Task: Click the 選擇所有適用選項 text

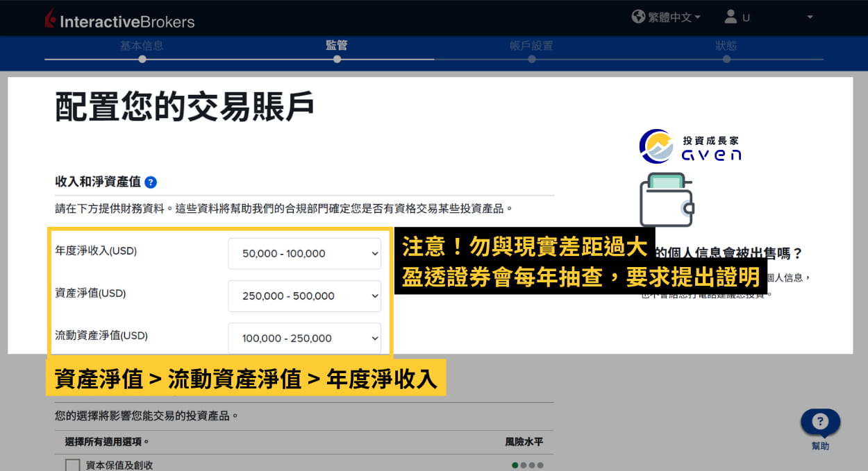Action: pyautogui.click(x=107, y=441)
